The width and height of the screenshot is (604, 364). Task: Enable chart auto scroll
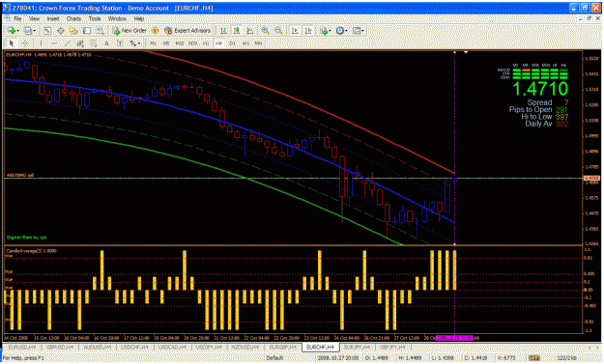(295, 31)
